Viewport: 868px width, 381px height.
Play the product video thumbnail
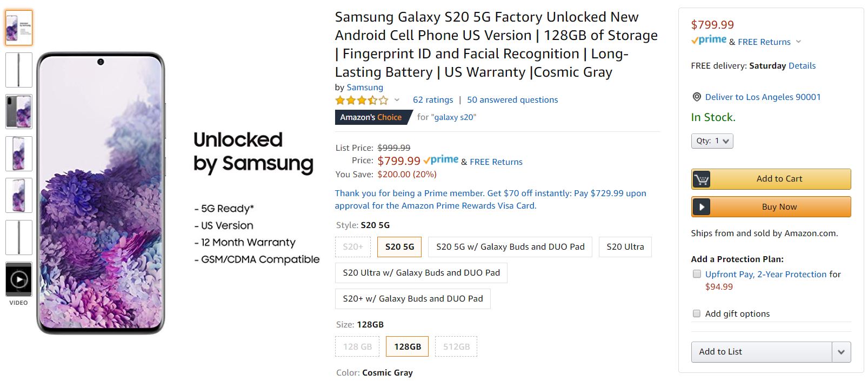click(19, 279)
